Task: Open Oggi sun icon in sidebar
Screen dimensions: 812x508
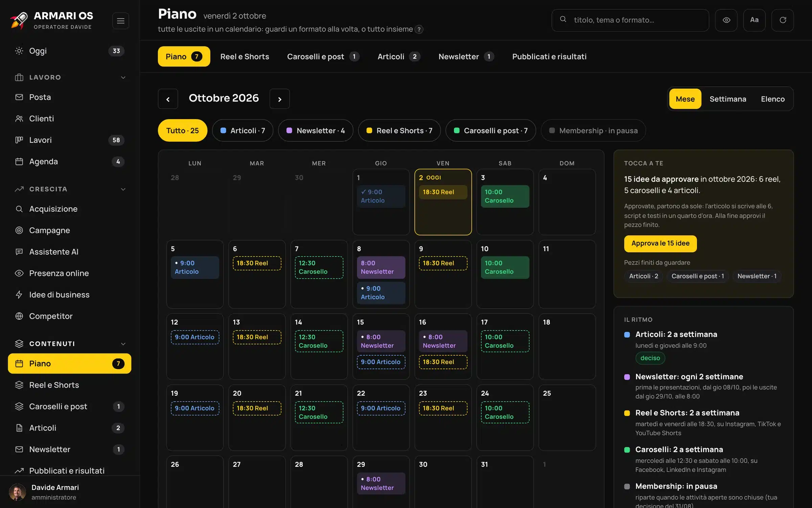Action: (x=19, y=51)
